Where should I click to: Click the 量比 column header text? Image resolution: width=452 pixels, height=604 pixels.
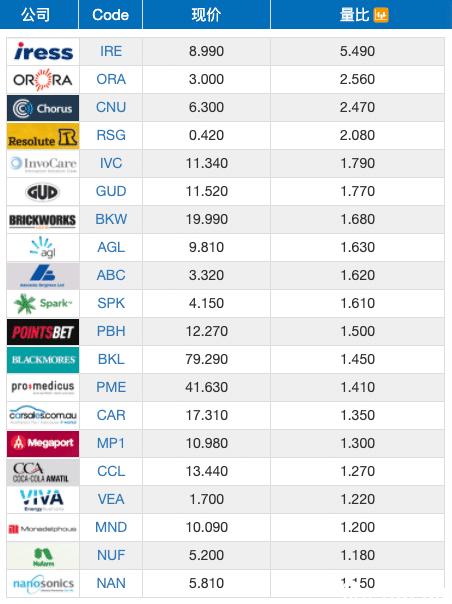coord(354,15)
